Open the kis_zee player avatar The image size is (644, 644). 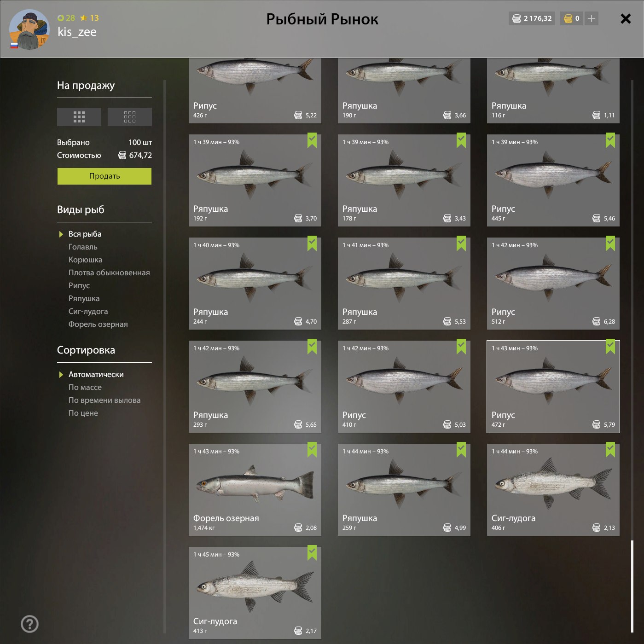29,29
